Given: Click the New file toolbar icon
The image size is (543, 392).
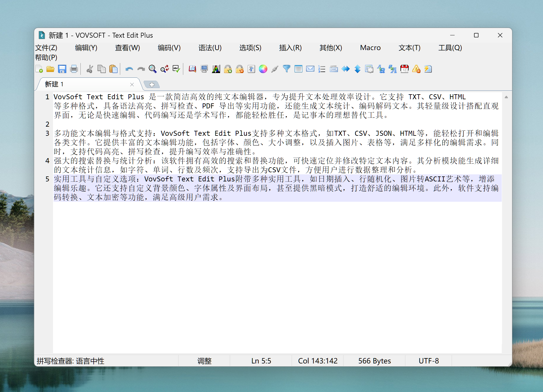Looking at the screenshot, I should (39, 69).
